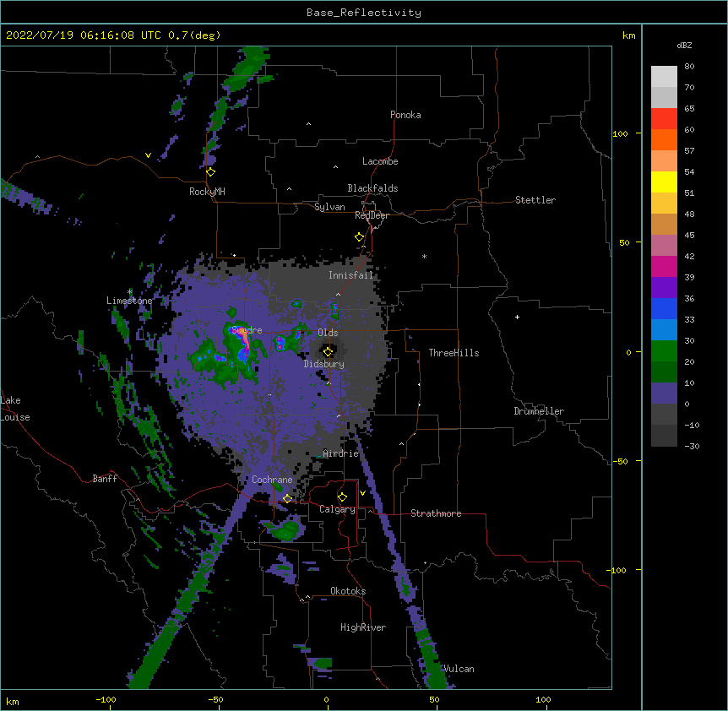The image size is (728, 711).
Task: Click the Base_Reflectivity title
Action: 364,13
